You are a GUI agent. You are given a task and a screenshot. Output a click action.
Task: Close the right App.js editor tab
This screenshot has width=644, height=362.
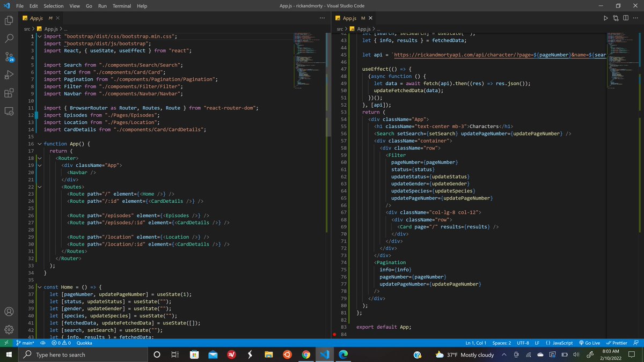click(371, 18)
